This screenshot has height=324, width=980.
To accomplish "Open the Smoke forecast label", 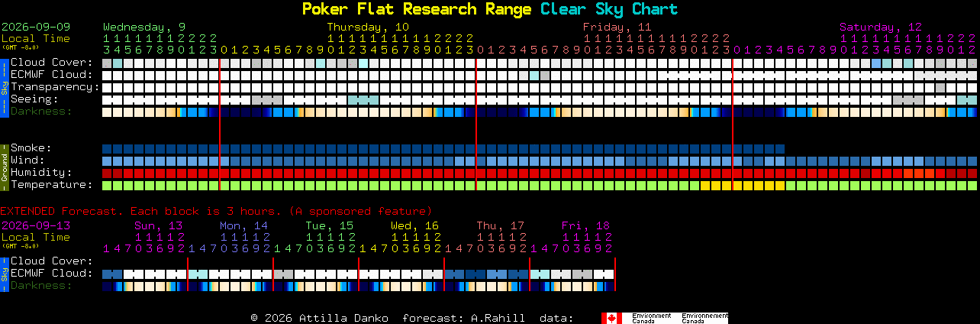I will (x=31, y=147).
